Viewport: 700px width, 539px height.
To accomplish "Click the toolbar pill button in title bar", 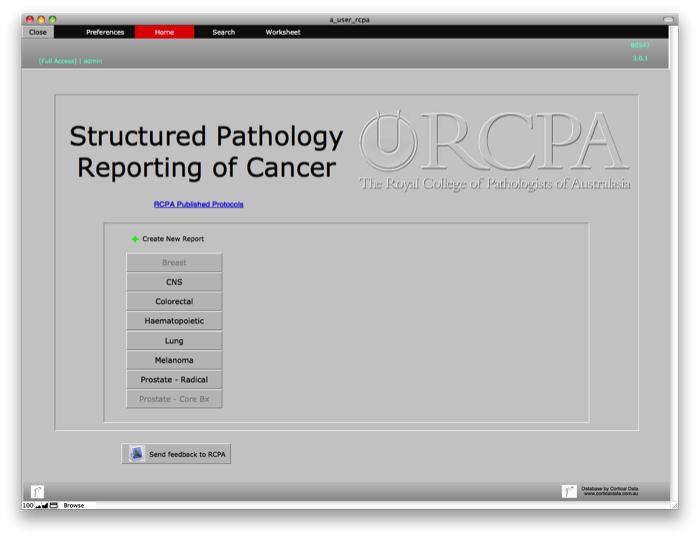I will pyautogui.click(x=668, y=20).
